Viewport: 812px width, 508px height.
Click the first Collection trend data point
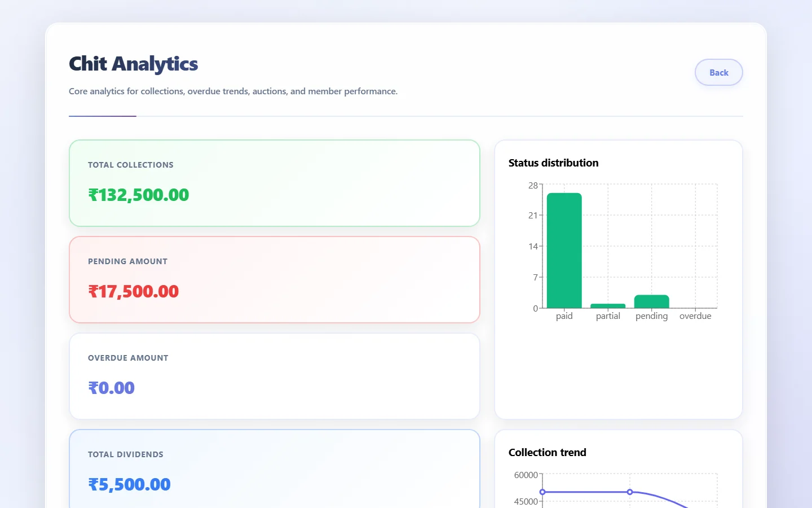tap(542, 492)
